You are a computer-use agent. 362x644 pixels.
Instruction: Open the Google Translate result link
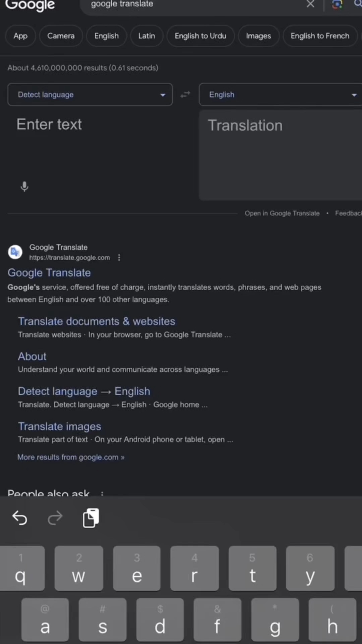pyautogui.click(x=49, y=273)
